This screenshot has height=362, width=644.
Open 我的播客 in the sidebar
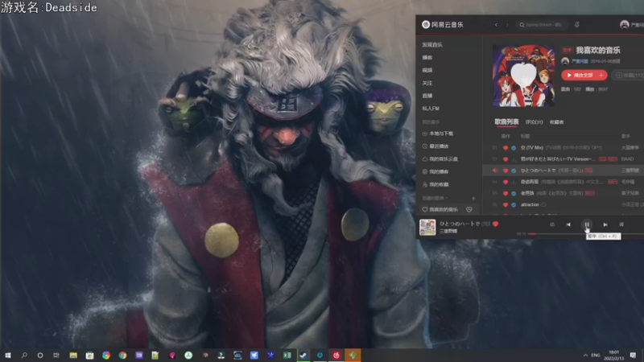click(436, 171)
